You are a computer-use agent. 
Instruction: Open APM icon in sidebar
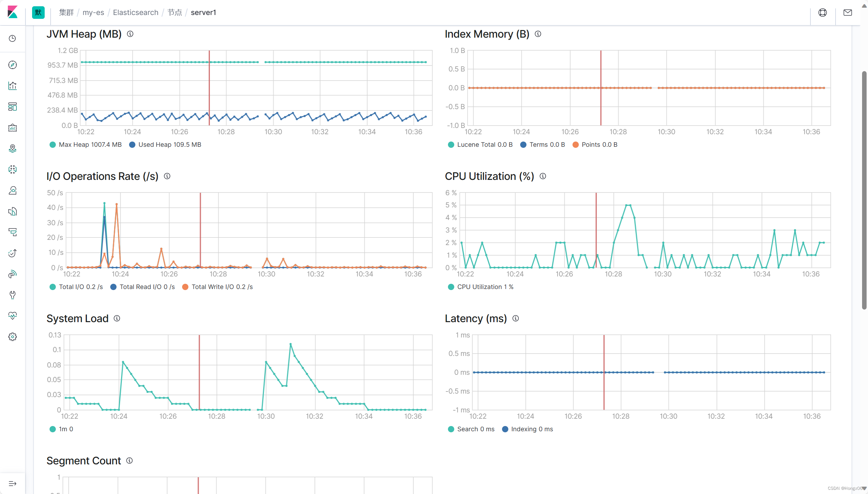(13, 232)
